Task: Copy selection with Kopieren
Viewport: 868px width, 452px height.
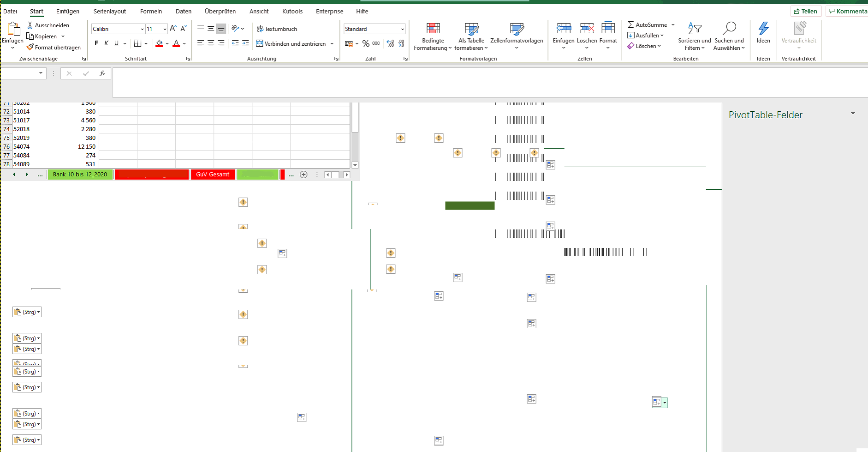Action: [x=42, y=36]
